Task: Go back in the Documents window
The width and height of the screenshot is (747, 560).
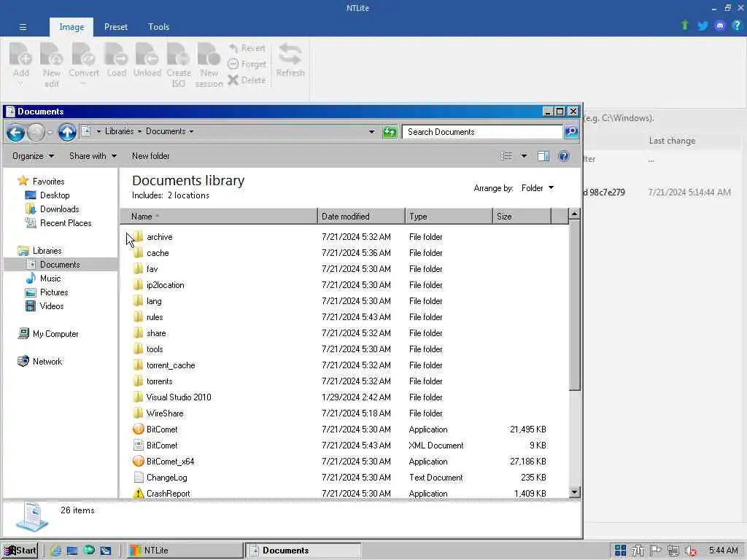Action: [15, 133]
